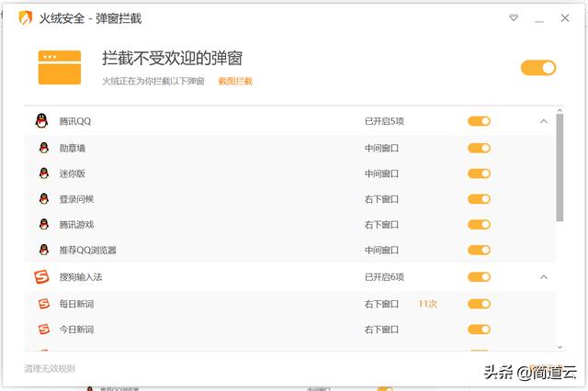The image size is (588, 391).
Task: Click the penguin icon beside 登录问候
Action: point(44,199)
